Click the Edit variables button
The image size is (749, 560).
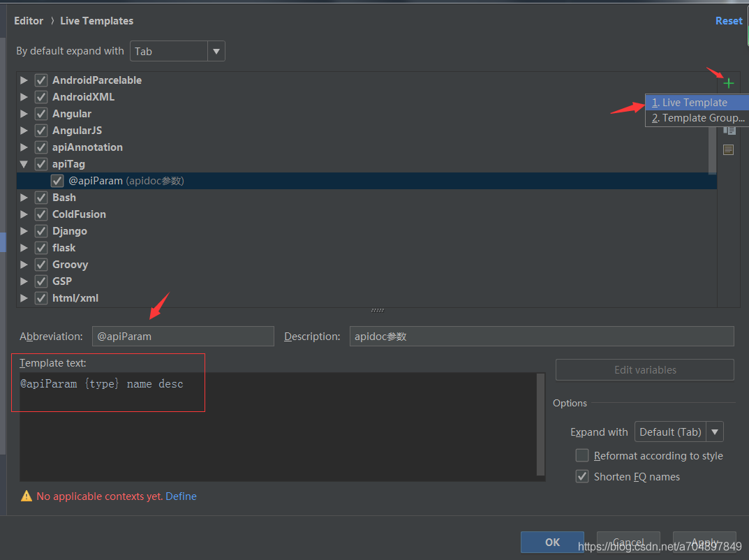[x=645, y=370]
